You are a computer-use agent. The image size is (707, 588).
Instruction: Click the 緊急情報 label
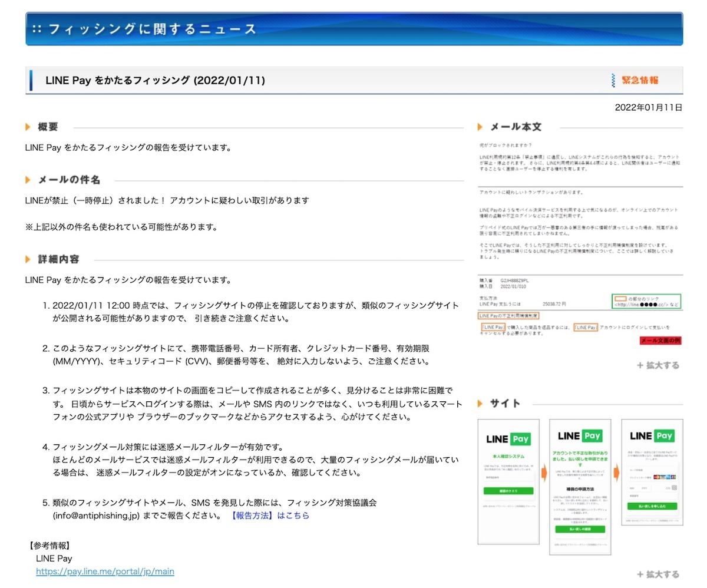click(640, 80)
